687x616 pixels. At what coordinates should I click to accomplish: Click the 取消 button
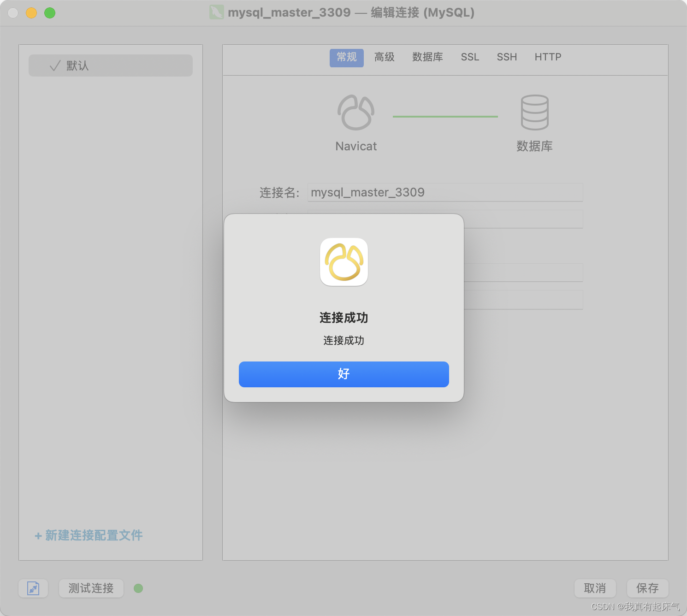(595, 588)
